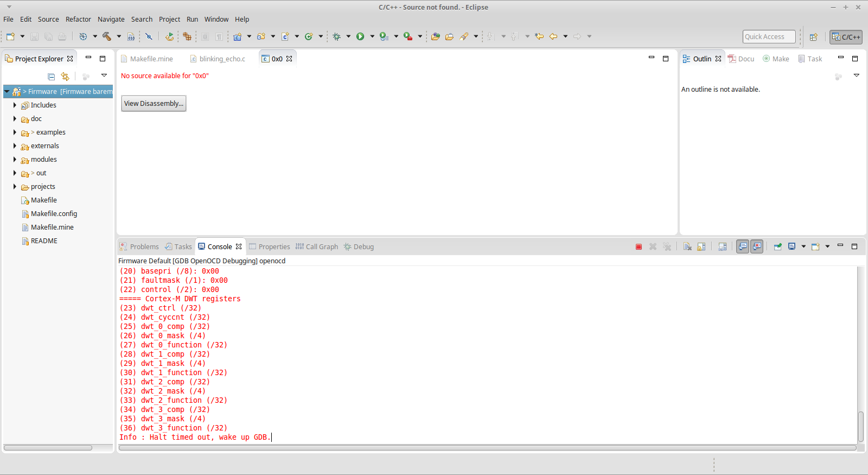Click the New C/C++ Source Folder icon
Image resolution: width=868 pixels, height=475 pixels.
pyautogui.click(x=261, y=36)
